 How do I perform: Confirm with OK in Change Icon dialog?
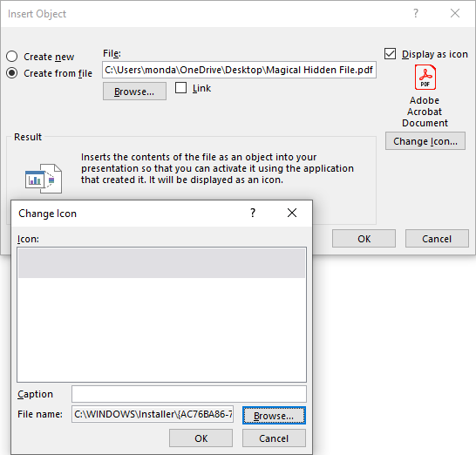[x=201, y=438]
